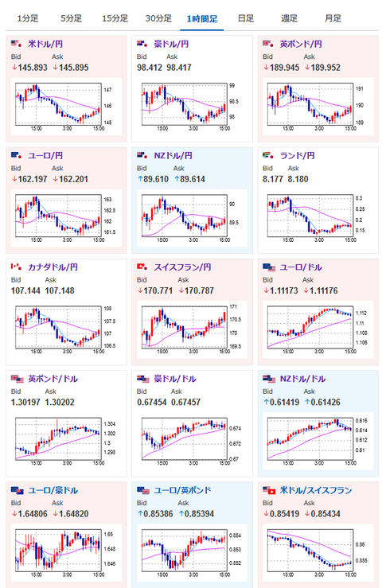This screenshot has width=382, height=588.
Task: Open the ユーロ/ドル currency pair link
Action: click(301, 267)
